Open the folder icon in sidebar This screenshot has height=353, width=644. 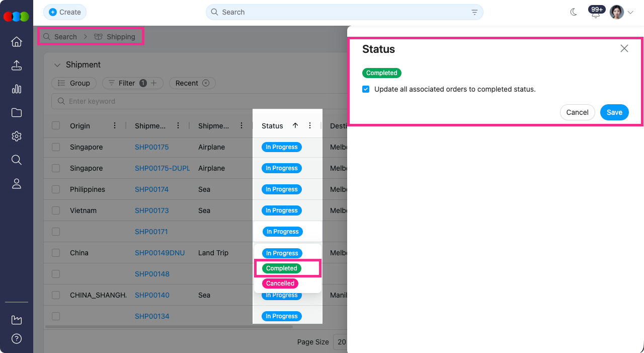[x=17, y=113]
